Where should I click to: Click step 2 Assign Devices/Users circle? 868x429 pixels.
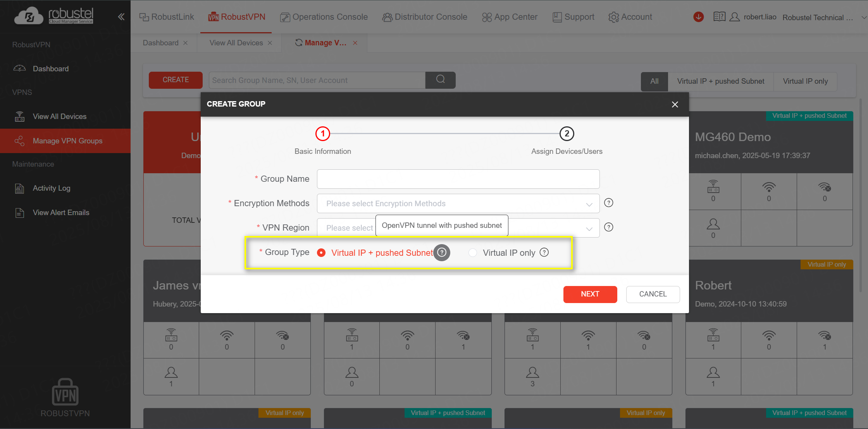(567, 134)
